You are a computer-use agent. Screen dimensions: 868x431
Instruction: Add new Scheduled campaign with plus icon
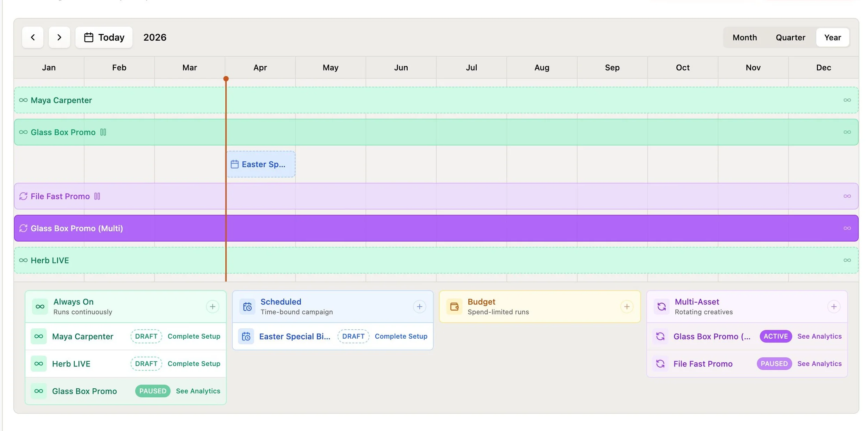pyautogui.click(x=419, y=306)
